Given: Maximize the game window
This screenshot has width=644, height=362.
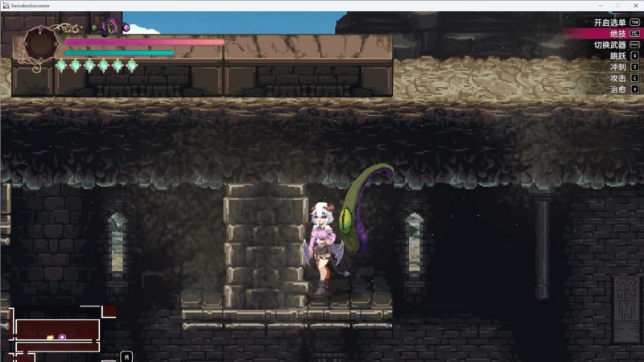Looking at the screenshot, I should tap(617, 6).
